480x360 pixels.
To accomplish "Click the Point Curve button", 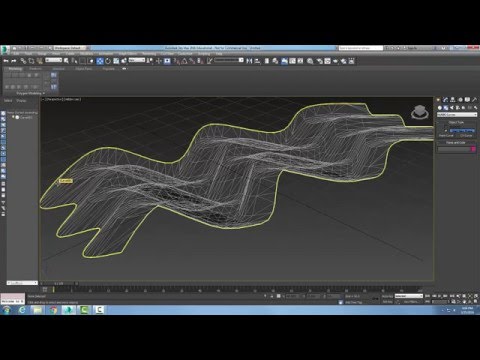I will point(447,136).
